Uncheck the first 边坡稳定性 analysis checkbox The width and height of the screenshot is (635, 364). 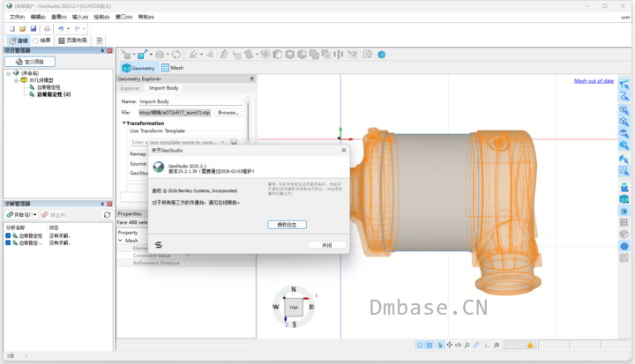point(8,235)
